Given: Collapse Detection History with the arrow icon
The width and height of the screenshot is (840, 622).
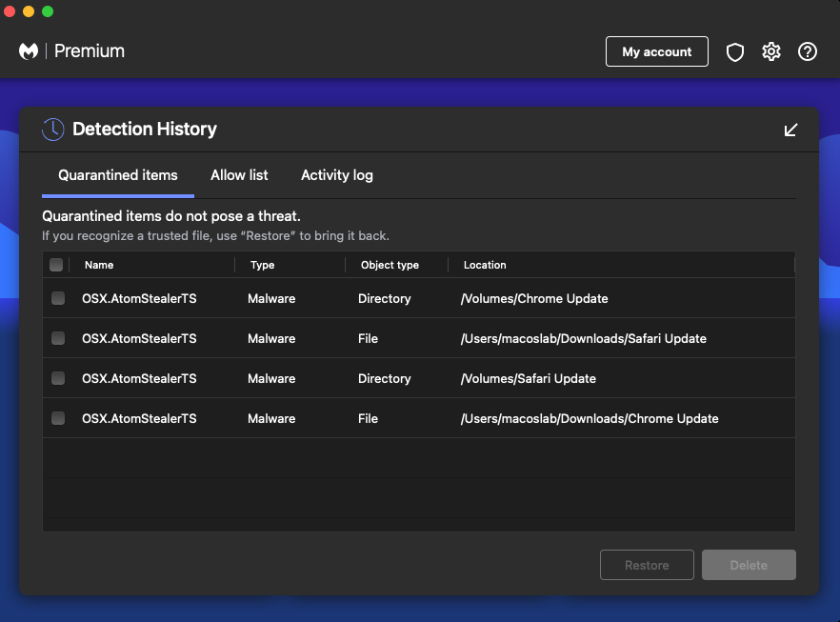Looking at the screenshot, I should pyautogui.click(x=790, y=130).
